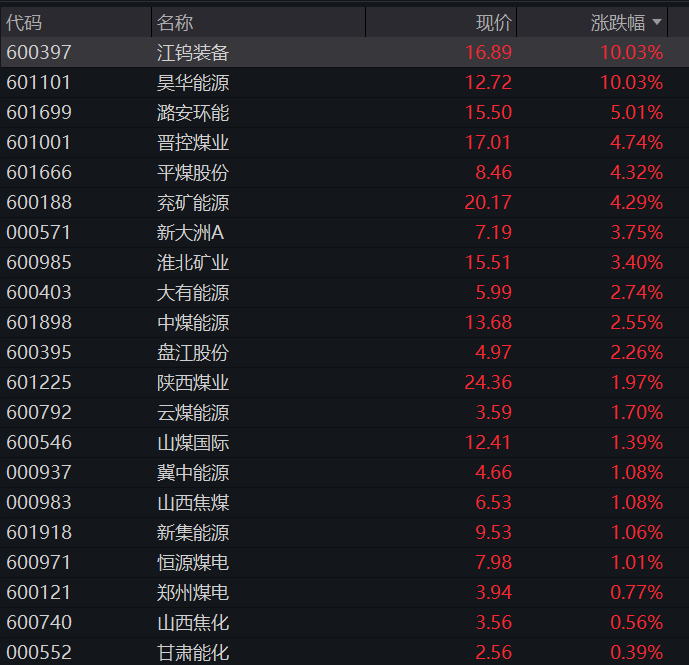This screenshot has width=689, height=665.
Task: Select stock code 000937
Action: (39, 473)
